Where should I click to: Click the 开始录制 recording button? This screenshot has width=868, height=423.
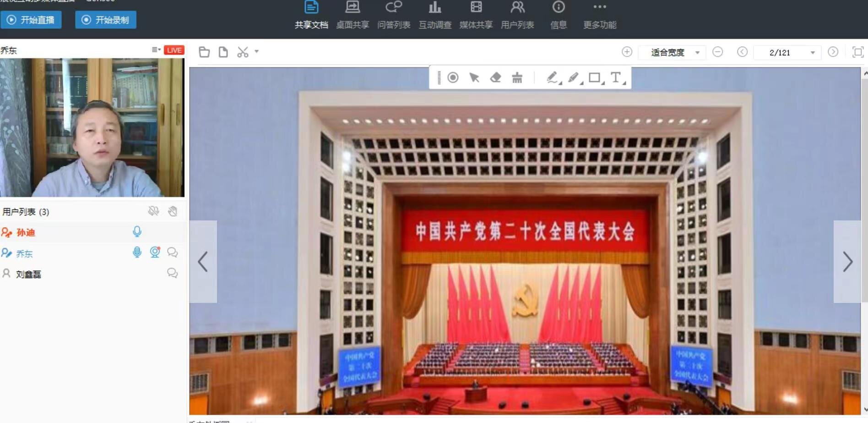[x=106, y=20]
